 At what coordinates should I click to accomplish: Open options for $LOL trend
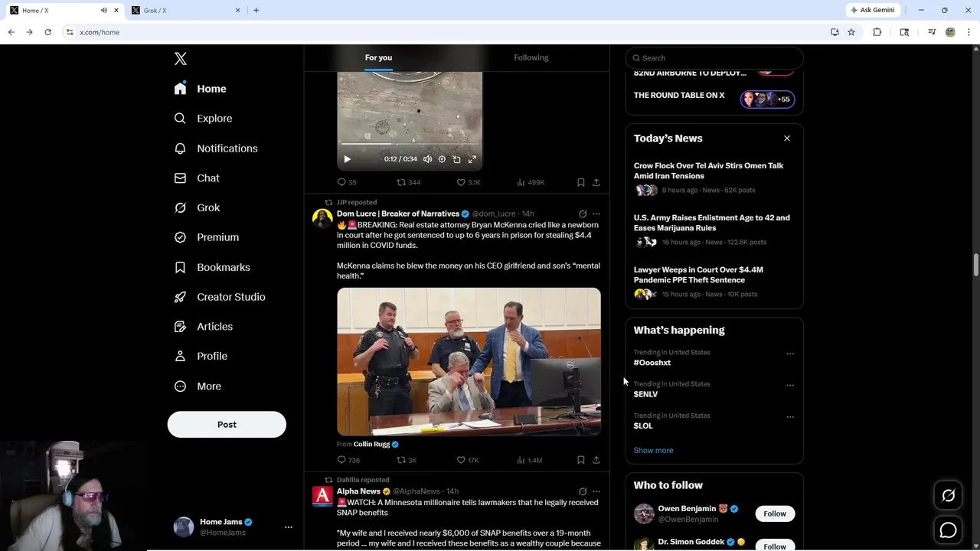(790, 417)
